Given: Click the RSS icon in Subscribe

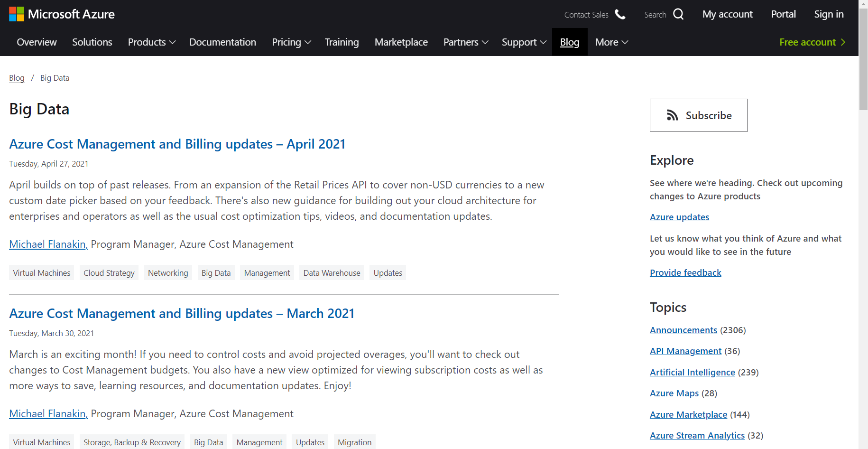Looking at the screenshot, I should pyautogui.click(x=672, y=115).
